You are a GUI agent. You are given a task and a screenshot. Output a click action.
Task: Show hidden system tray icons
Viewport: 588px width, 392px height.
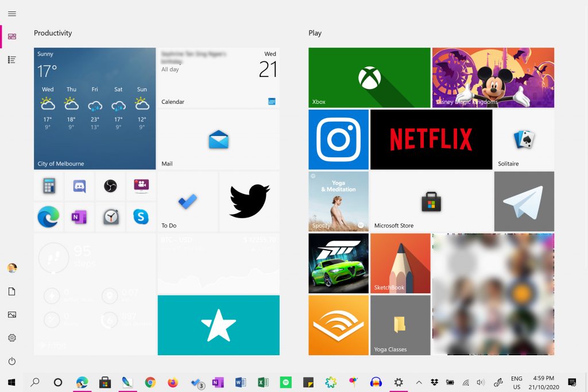tap(419, 382)
